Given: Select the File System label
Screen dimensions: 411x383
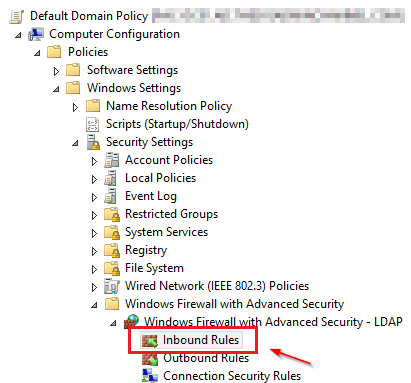Looking at the screenshot, I should click(x=154, y=268).
